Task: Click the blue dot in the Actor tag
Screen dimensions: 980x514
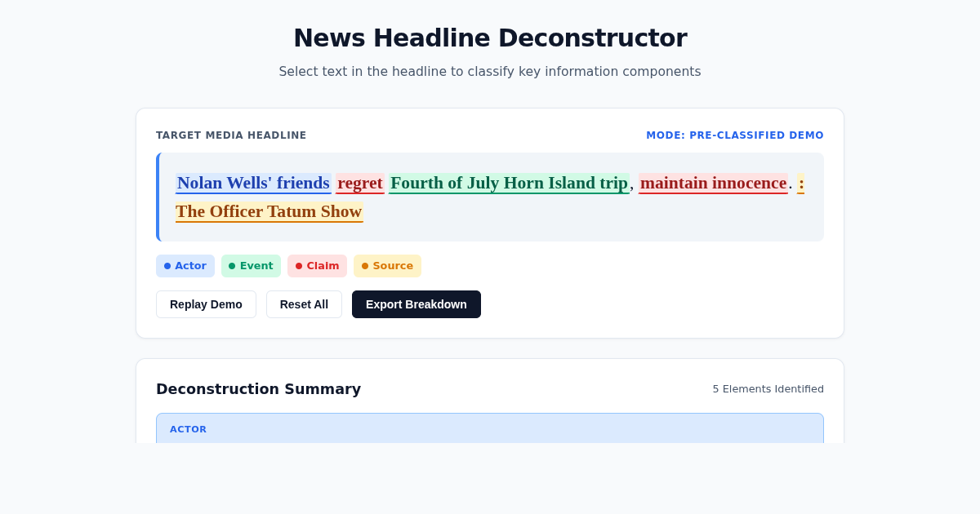Action: [167, 266]
